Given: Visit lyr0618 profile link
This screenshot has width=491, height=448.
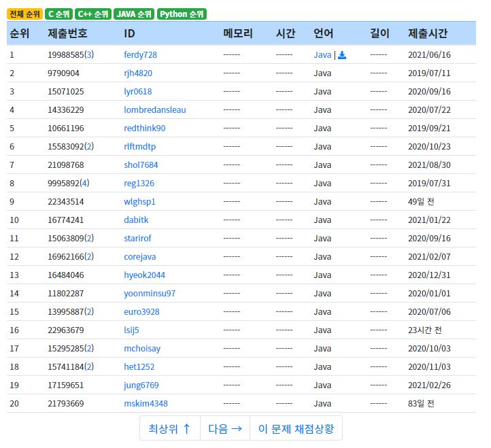Looking at the screenshot, I should (x=138, y=92).
